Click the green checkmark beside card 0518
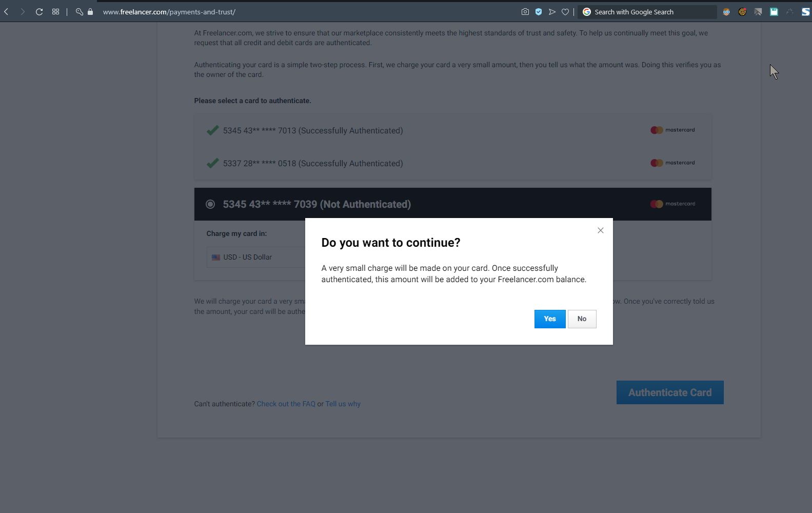812x513 pixels. 212,163
